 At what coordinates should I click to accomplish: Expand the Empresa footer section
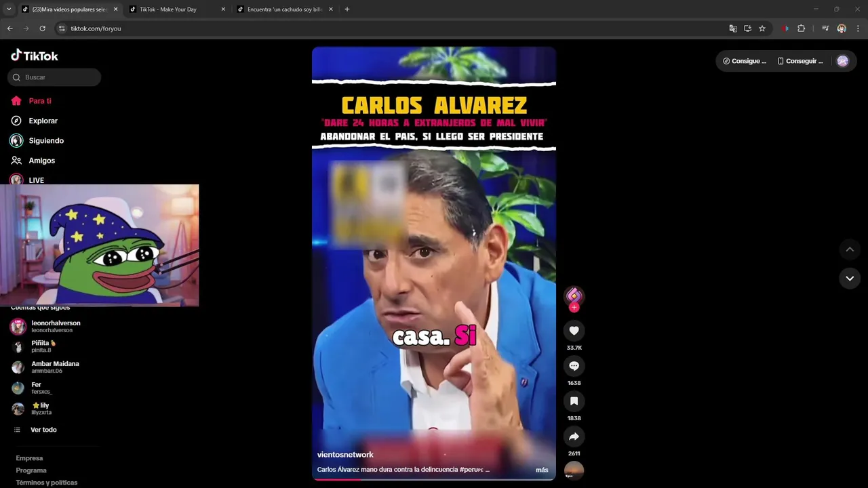29,458
